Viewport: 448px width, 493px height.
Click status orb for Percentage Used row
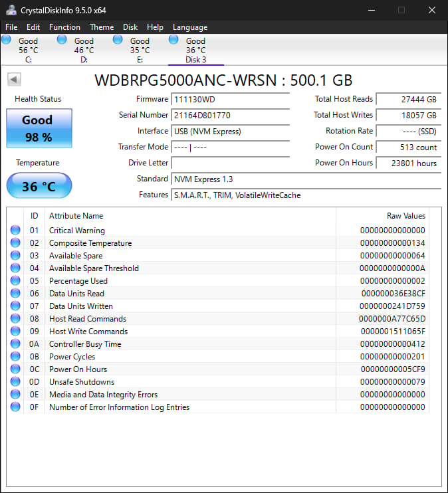15,280
